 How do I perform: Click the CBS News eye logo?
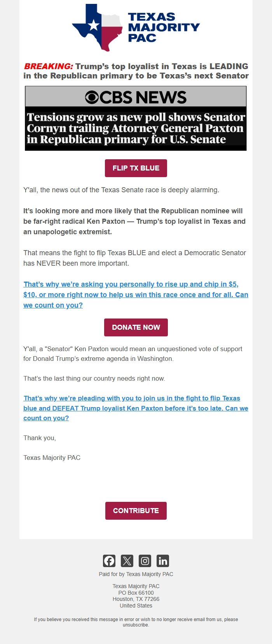[x=91, y=96]
